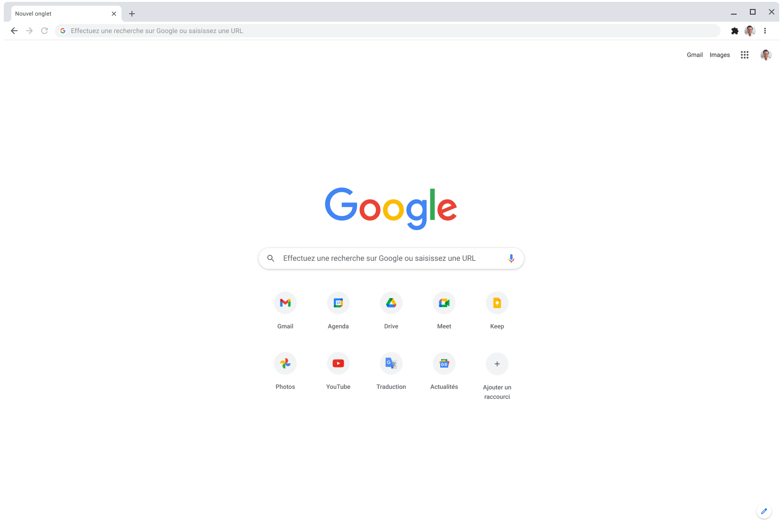Image resolution: width=783 pixels, height=532 pixels.
Task: Open the Meet shortcut icon
Action: 444,303
